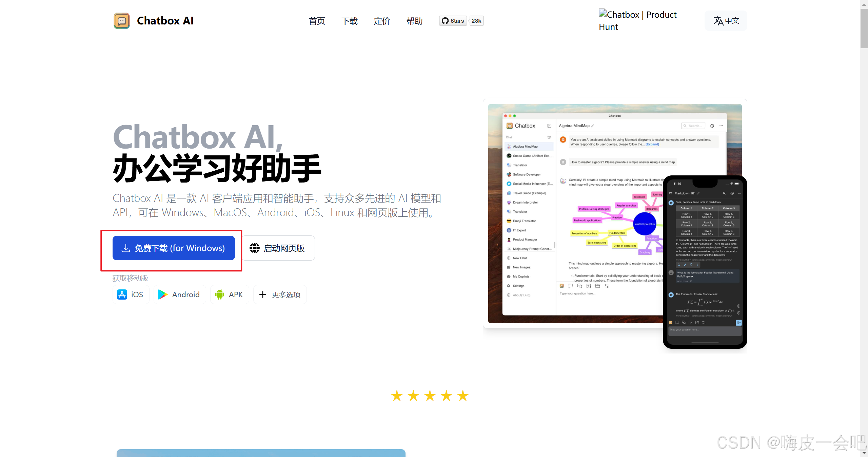This screenshot has height=457, width=868.
Task: Open the 定价 pricing page
Action: click(x=382, y=21)
